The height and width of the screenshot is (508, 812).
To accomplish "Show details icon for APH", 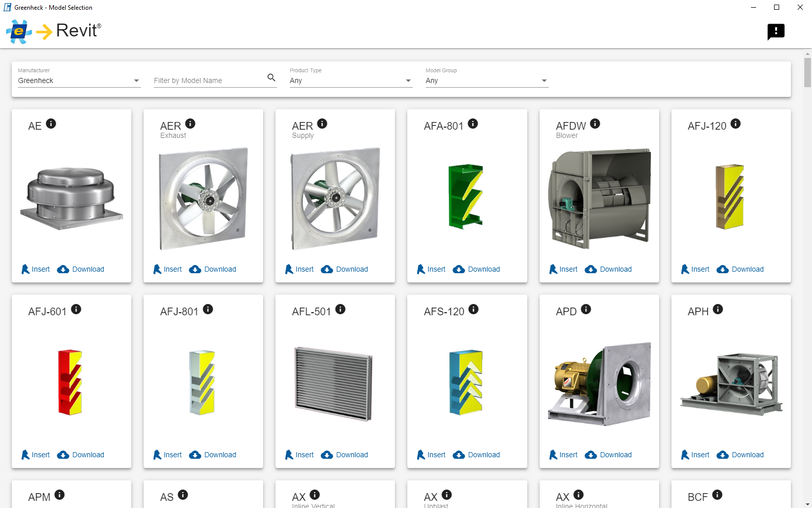I will pyautogui.click(x=718, y=309).
